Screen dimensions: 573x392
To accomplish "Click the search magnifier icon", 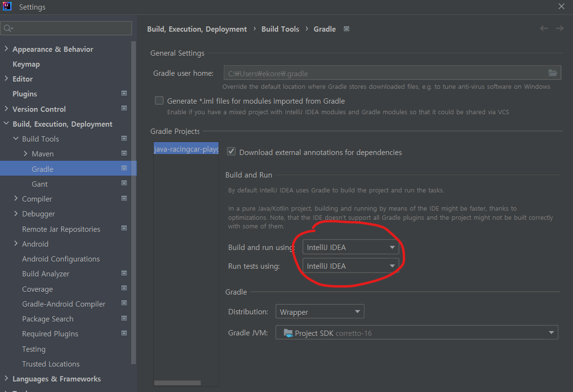I will [8, 28].
